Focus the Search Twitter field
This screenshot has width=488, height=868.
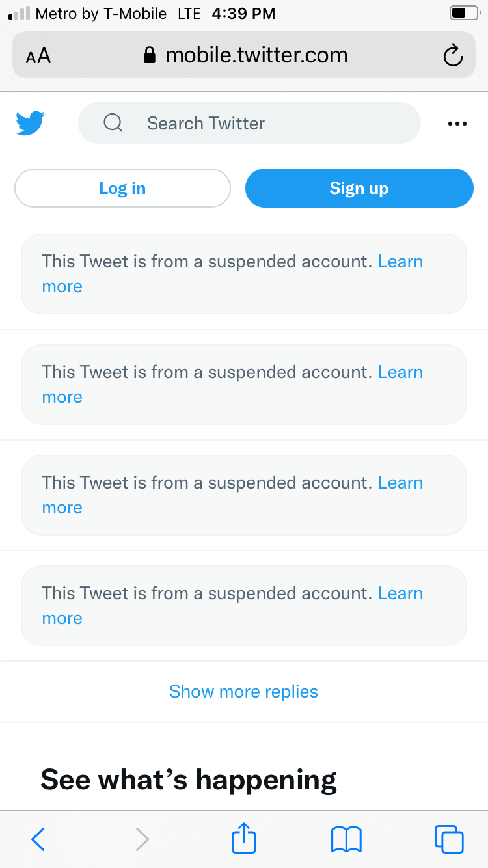tap(249, 123)
